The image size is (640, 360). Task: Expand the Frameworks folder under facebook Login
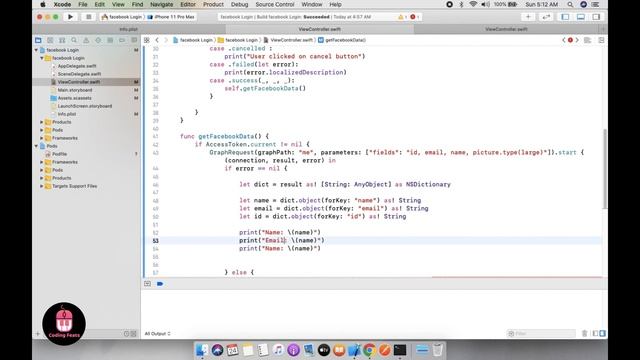[42, 138]
